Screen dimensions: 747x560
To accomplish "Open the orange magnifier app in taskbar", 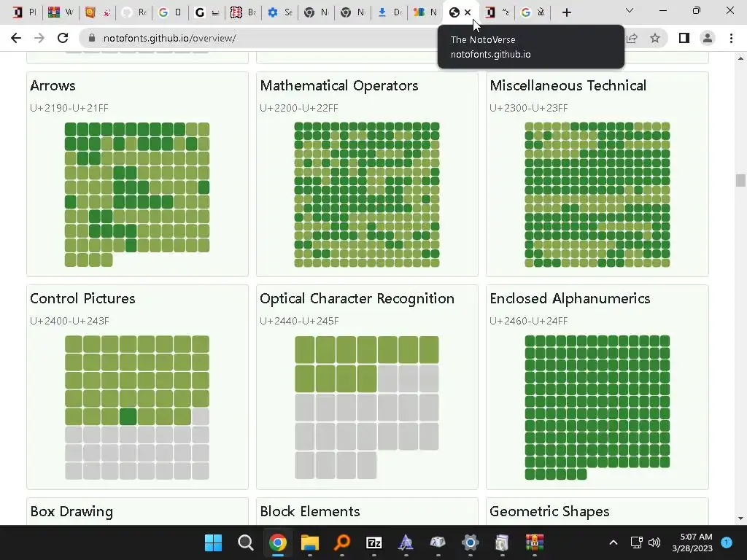I will [341, 542].
